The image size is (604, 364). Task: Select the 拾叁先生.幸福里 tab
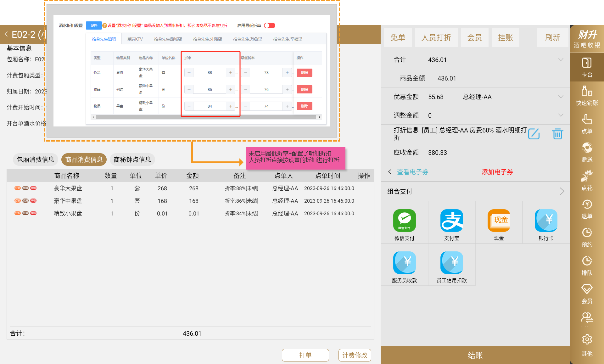[x=288, y=39]
